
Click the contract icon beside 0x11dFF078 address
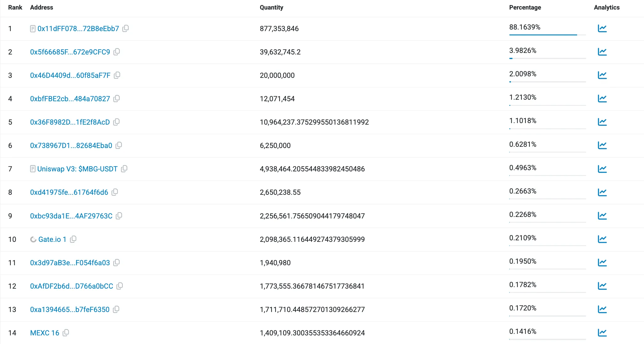click(x=33, y=29)
